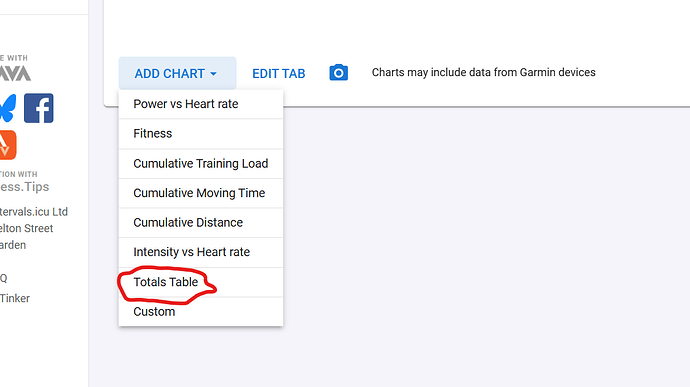Click the EDIT TAB button
The width and height of the screenshot is (690, 387).
coord(279,74)
